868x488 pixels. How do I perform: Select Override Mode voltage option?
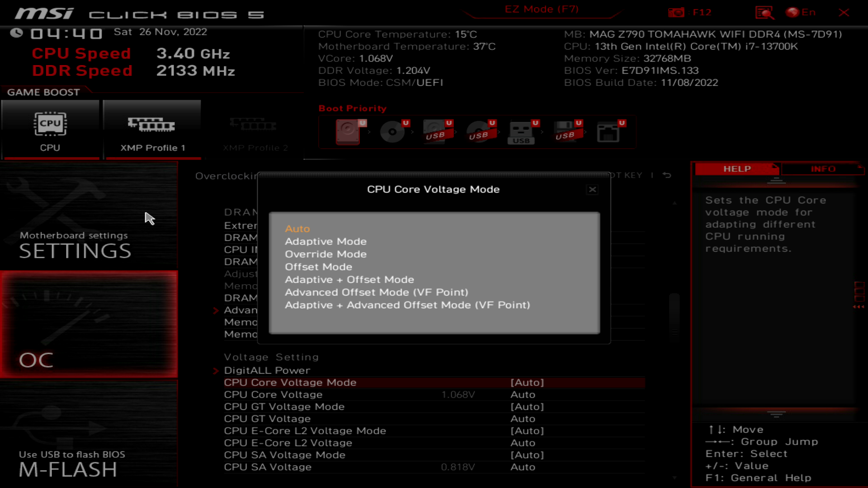coord(326,254)
